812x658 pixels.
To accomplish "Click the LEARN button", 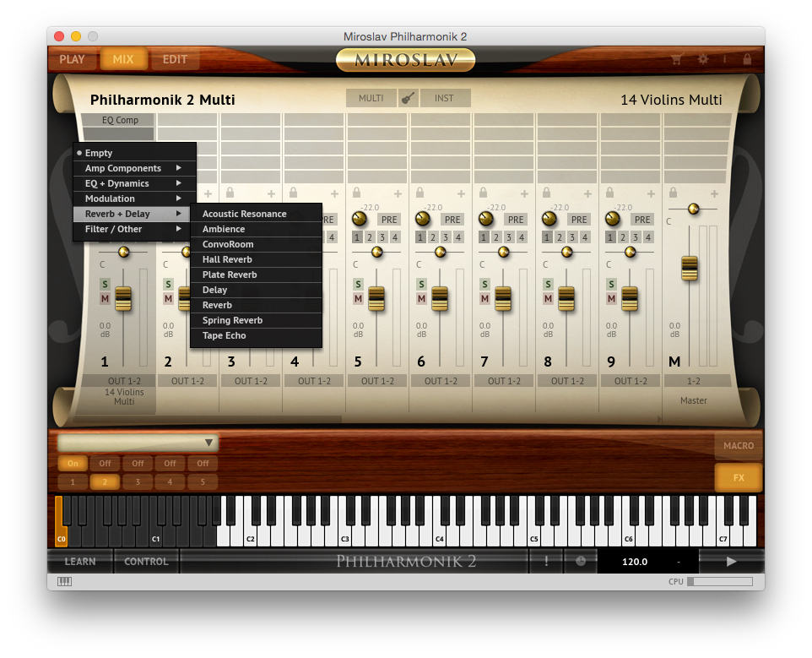I will [x=81, y=560].
